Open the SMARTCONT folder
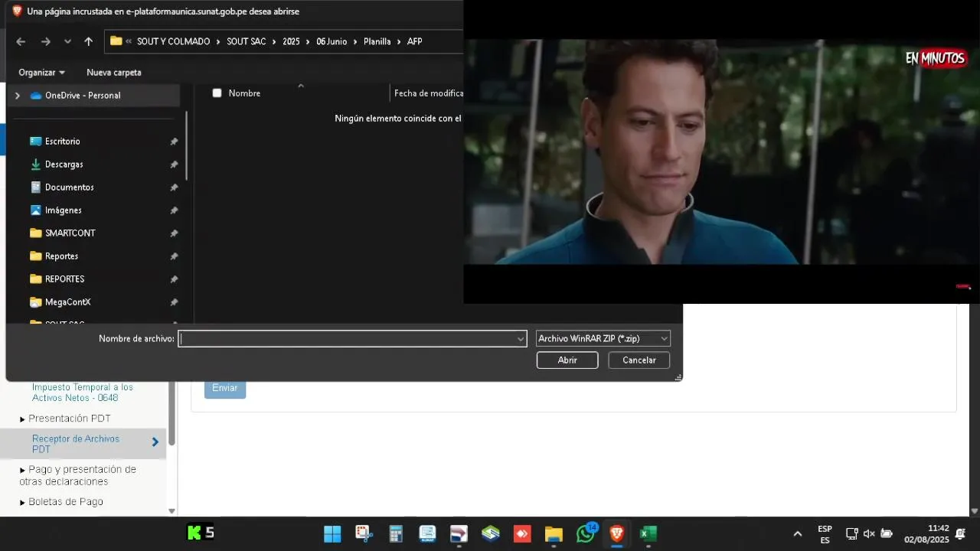Screen dimensions: 980x551 click(x=70, y=233)
